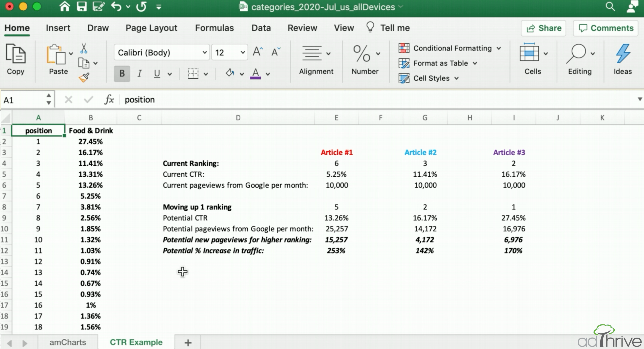Switch to the Data ribbon tab
The image size is (644, 349).
click(261, 28)
